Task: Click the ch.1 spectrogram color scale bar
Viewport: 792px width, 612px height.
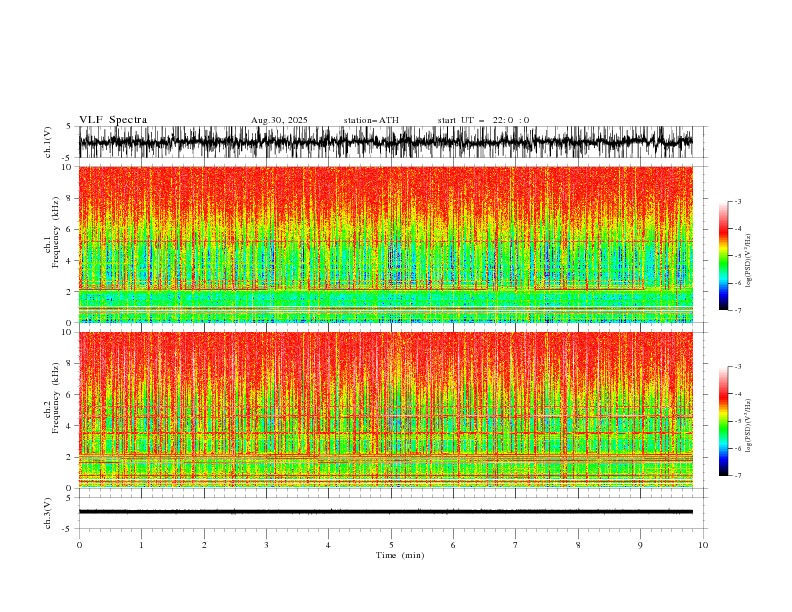Action: [723, 256]
